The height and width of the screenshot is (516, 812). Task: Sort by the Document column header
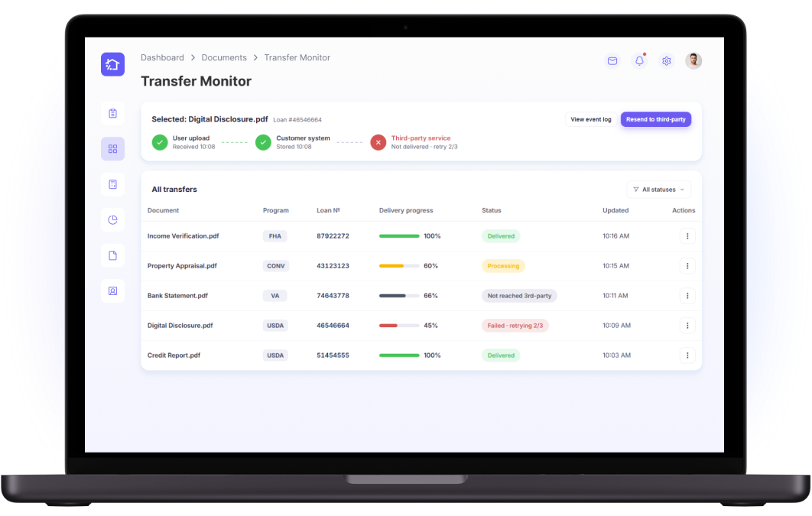point(163,211)
